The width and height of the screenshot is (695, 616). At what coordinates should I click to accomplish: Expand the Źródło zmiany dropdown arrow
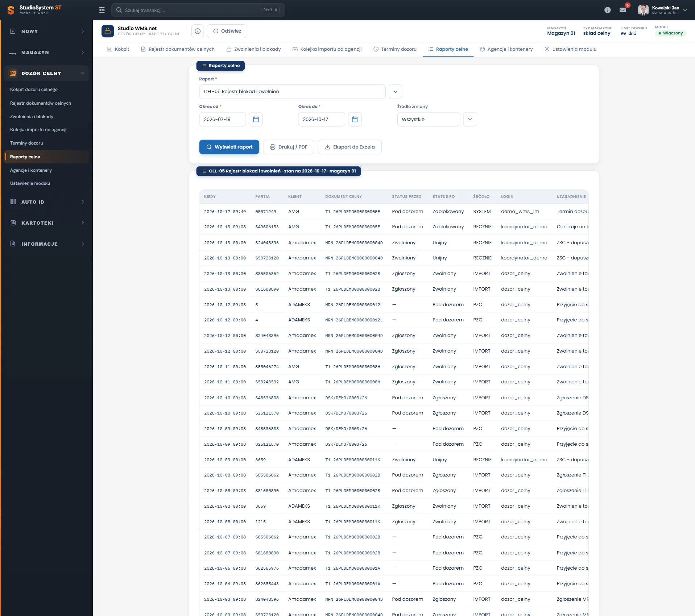(x=470, y=119)
